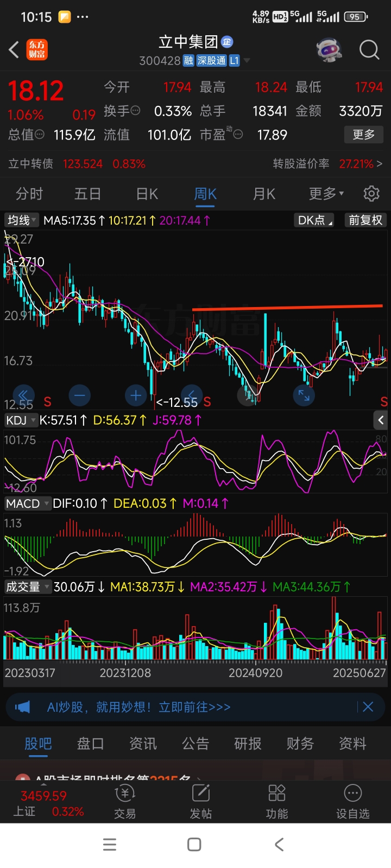Tap the Android back navigation button
This screenshot has height=868, width=391.
[279, 845]
